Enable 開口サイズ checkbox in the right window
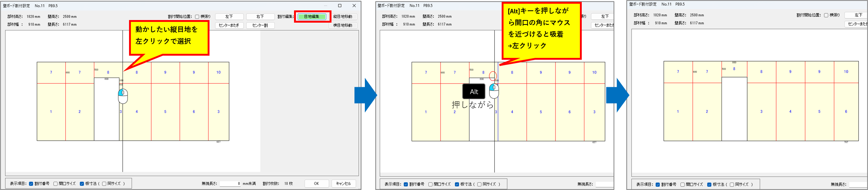Viewport: 868px width, 190px height. [683, 184]
